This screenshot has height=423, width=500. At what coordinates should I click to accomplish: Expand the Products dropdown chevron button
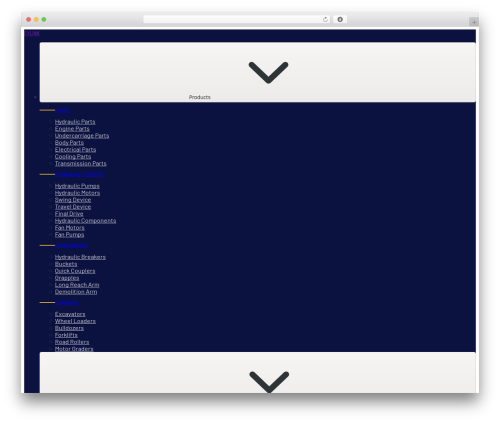pyautogui.click(x=257, y=72)
